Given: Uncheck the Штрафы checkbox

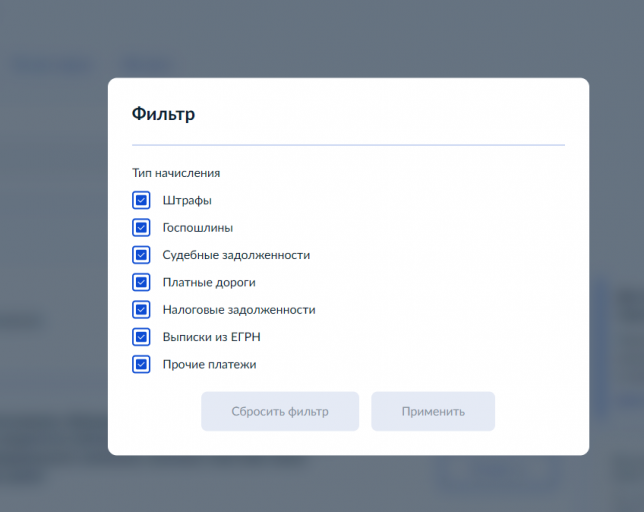Looking at the screenshot, I should 141,200.
